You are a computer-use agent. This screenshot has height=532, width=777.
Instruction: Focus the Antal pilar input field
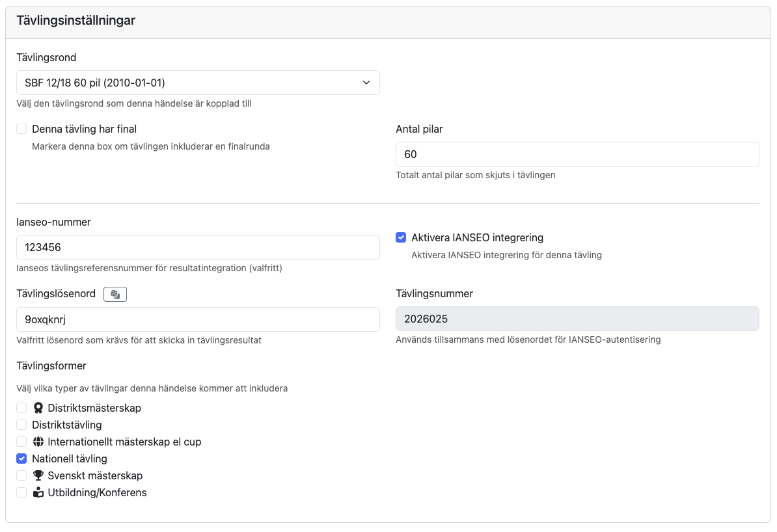point(577,155)
